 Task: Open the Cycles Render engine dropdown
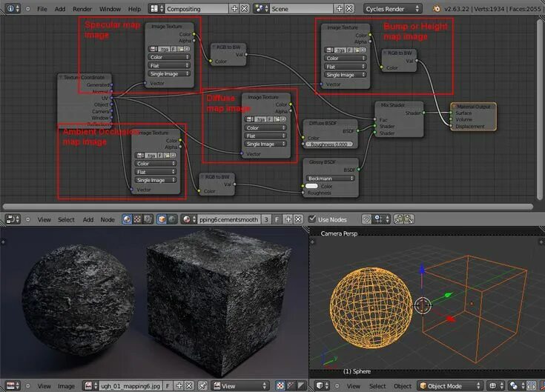pos(393,9)
